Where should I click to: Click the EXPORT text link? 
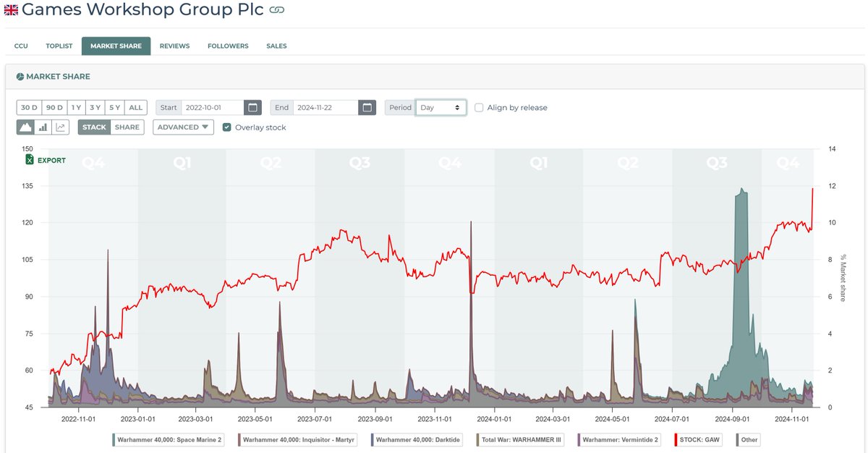tap(51, 161)
